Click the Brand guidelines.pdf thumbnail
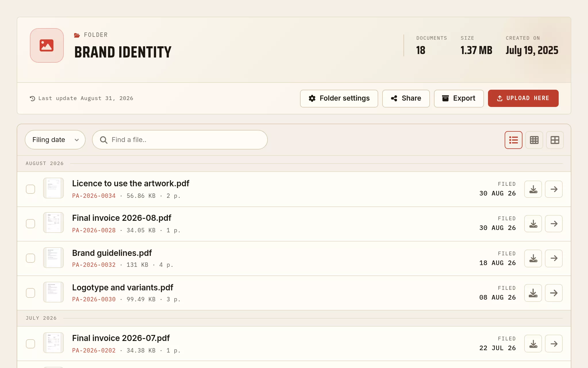 click(x=53, y=258)
